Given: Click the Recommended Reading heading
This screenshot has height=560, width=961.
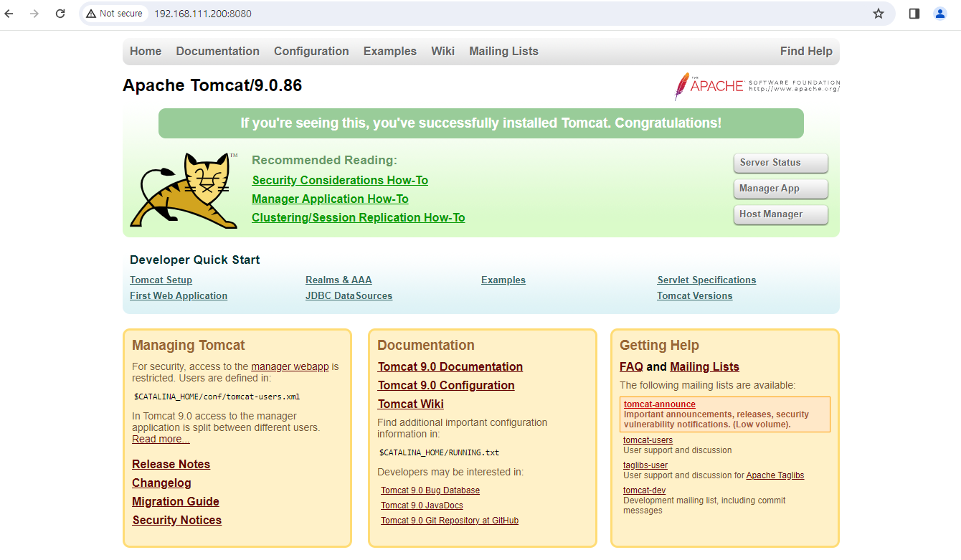Looking at the screenshot, I should (x=324, y=161).
